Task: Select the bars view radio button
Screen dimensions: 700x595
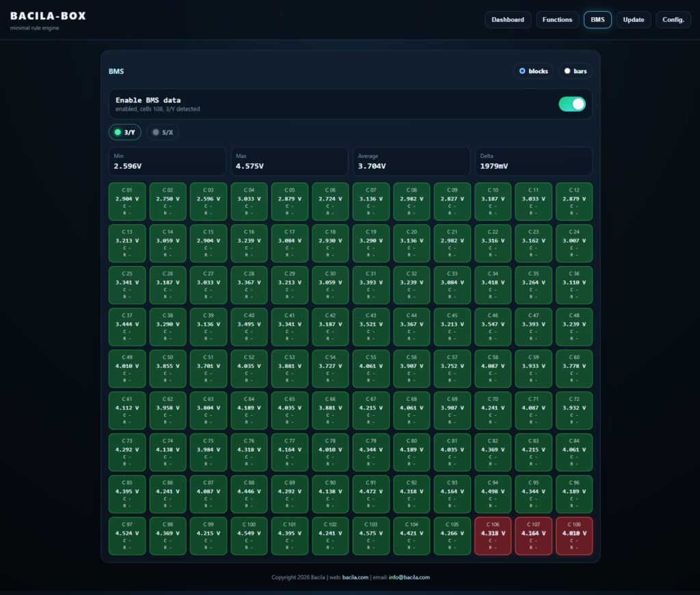Action: [x=575, y=71]
